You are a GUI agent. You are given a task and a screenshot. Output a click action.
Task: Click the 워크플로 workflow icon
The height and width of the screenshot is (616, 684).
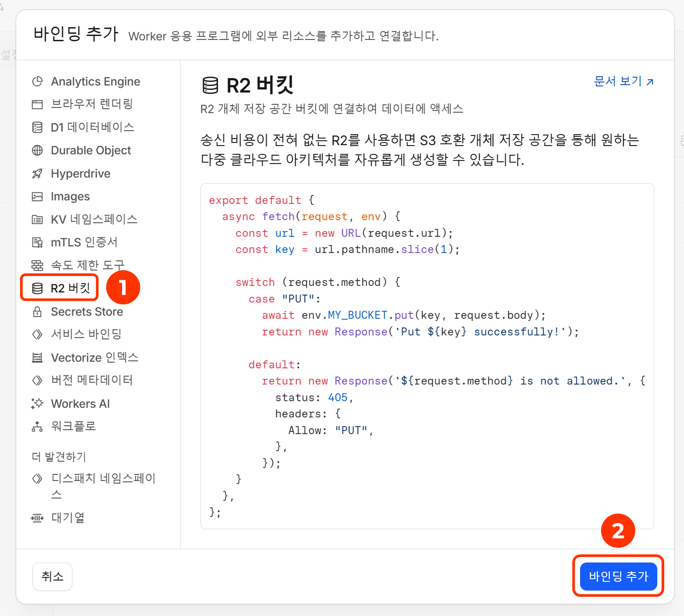point(37,426)
